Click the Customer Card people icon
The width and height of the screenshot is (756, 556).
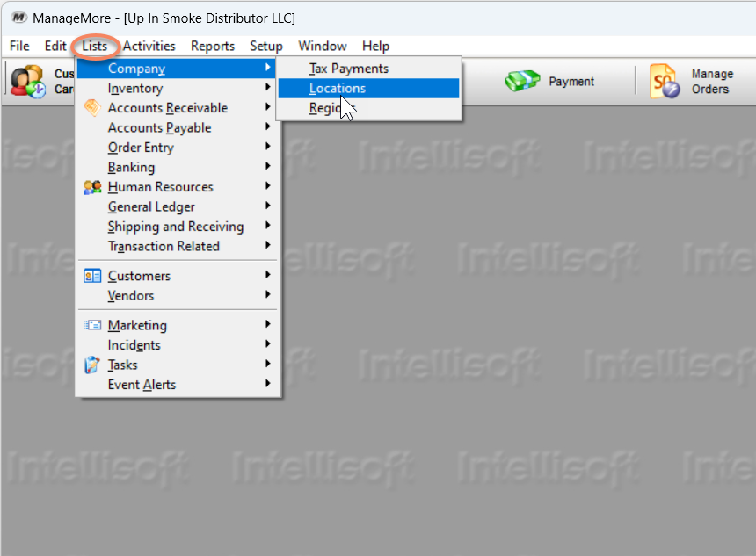pyautogui.click(x=26, y=81)
